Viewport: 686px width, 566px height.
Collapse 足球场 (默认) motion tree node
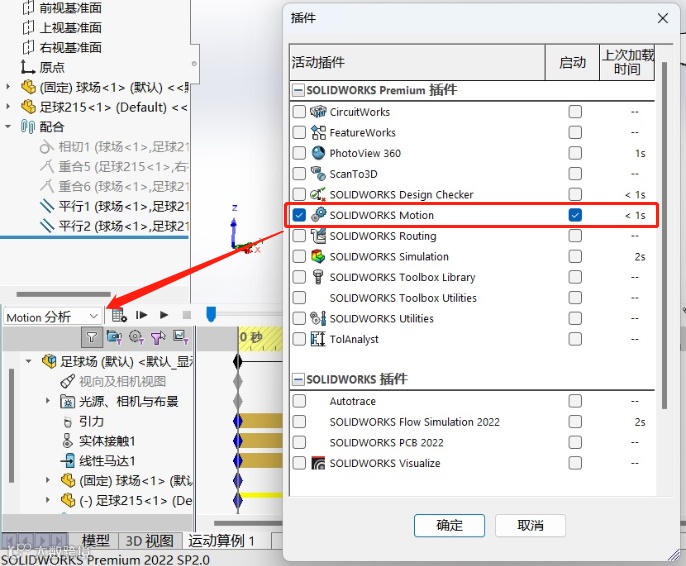coord(29,361)
